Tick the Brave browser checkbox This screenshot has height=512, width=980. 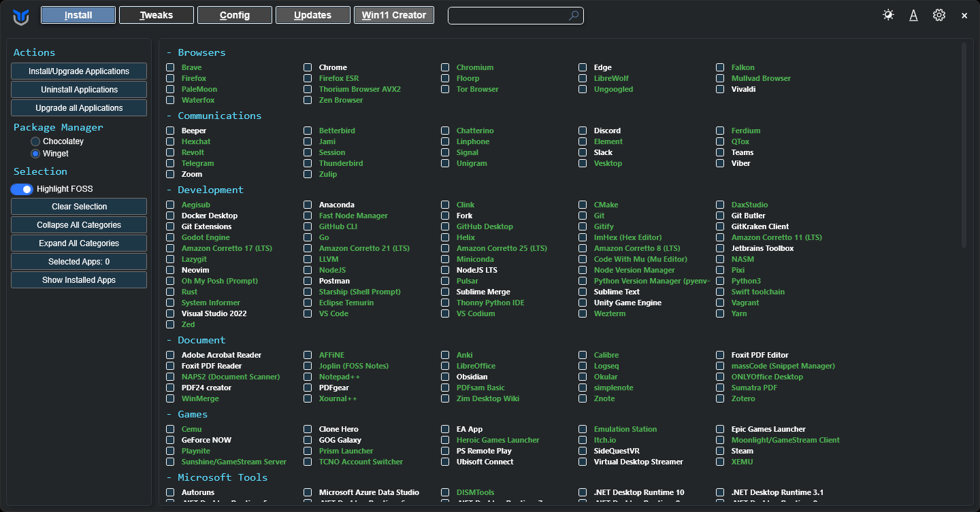coord(170,67)
